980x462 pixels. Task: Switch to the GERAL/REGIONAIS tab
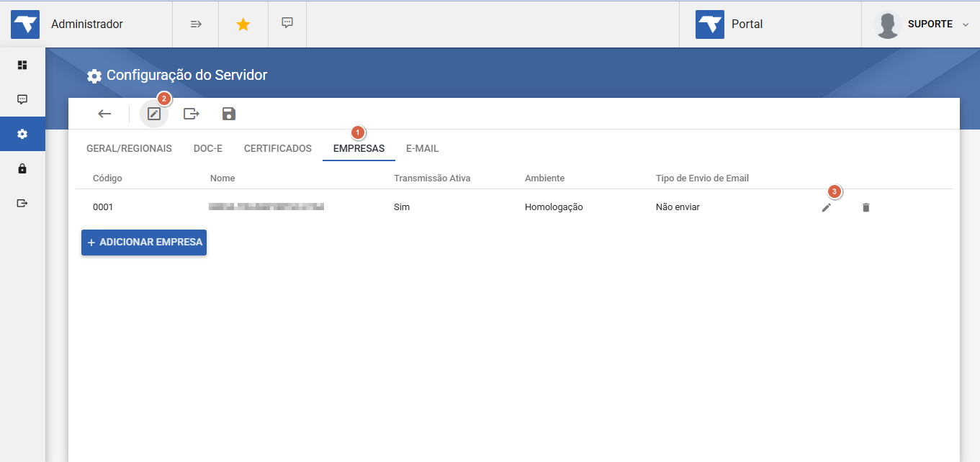click(129, 148)
